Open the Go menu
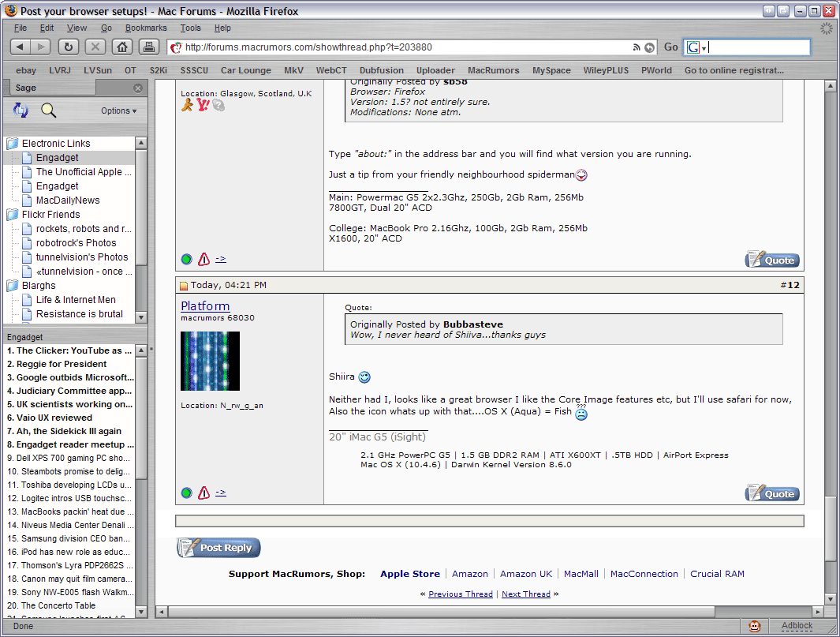 pos(106,28)
